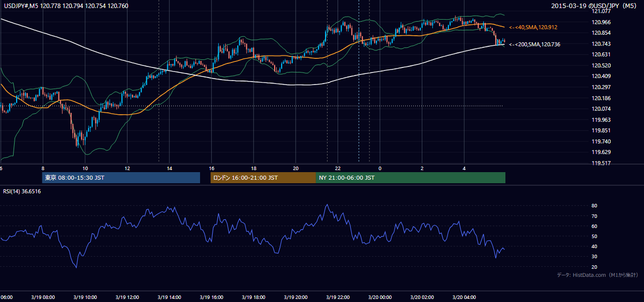This screenshot has height=302, width=644.
Task: Click price axis label 120.520
Action: 601,65
